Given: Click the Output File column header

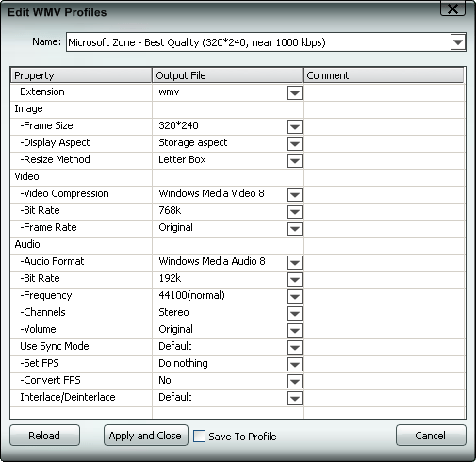Looking at the screenshot, I should coord(227,75).
